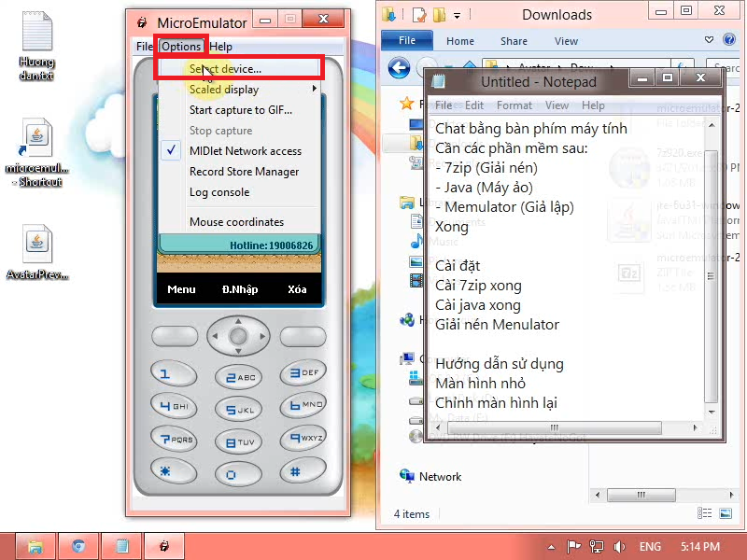Open the File tab in Downloads window
Screen dimensions: 747x560
coord(407,40)
